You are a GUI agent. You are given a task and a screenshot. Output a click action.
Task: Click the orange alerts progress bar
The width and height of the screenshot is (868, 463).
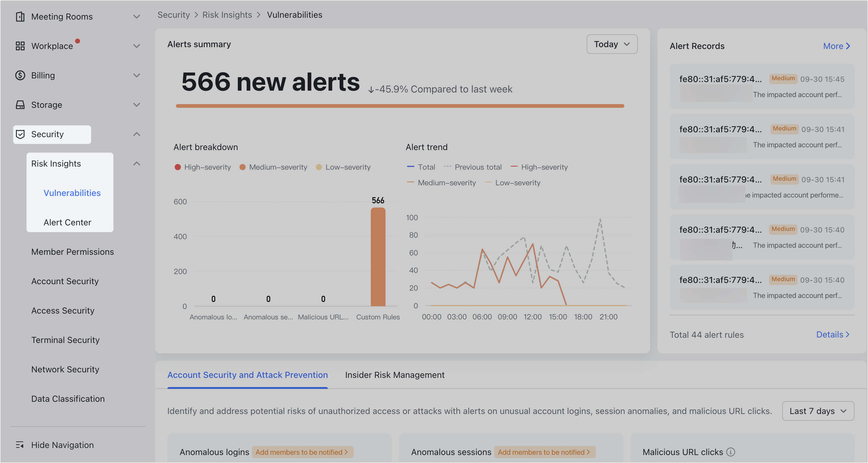400,105
